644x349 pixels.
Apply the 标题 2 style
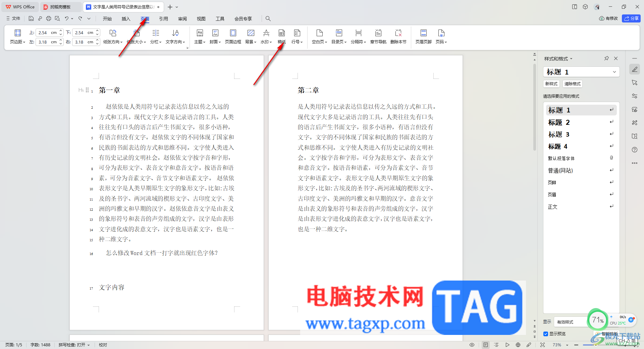coord(581,122)
